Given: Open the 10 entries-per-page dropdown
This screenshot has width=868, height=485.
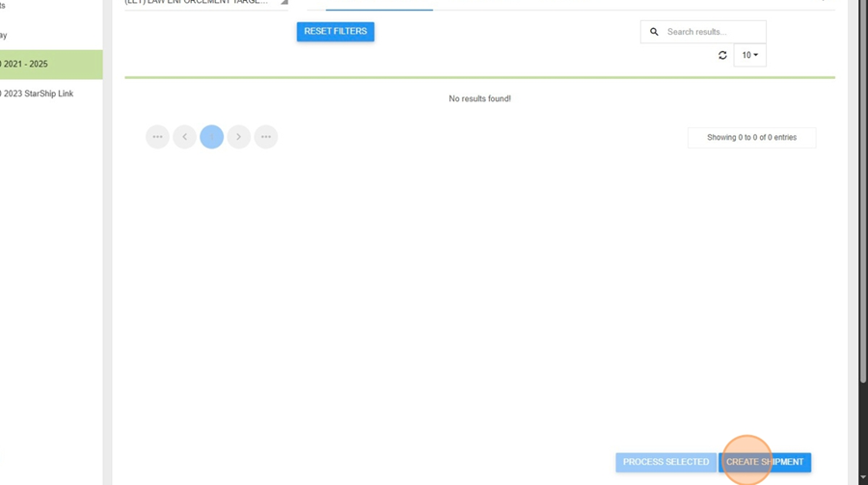Looking at the screenshot, I should (x=749, y=55).
